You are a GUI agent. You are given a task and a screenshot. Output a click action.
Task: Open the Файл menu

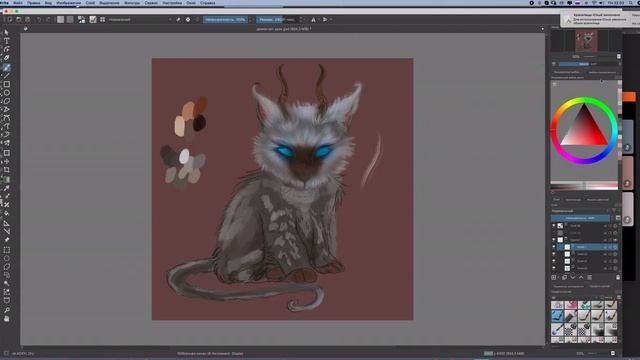pos(18,3)
